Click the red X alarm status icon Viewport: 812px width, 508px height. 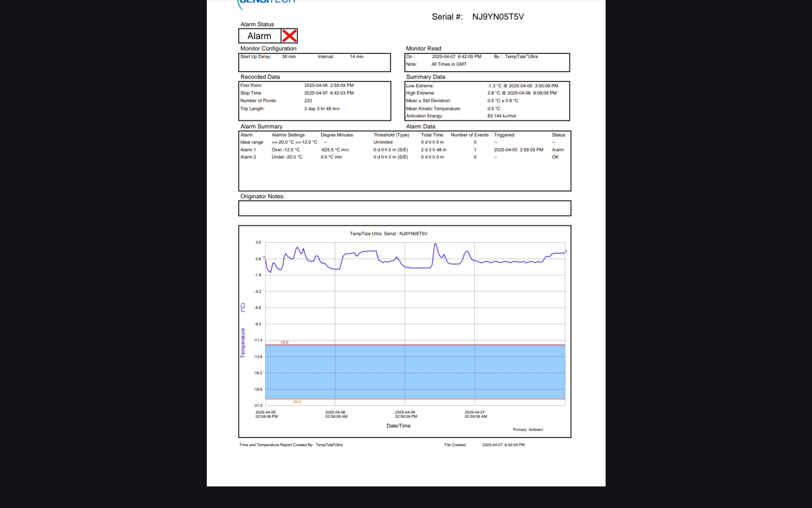click(289, 36)
